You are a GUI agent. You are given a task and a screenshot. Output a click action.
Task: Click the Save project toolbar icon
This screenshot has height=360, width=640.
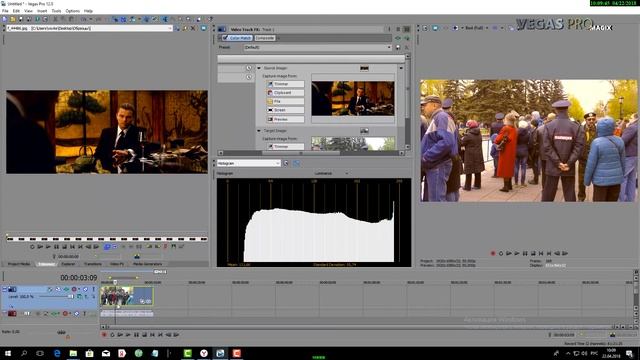point(20,19)
